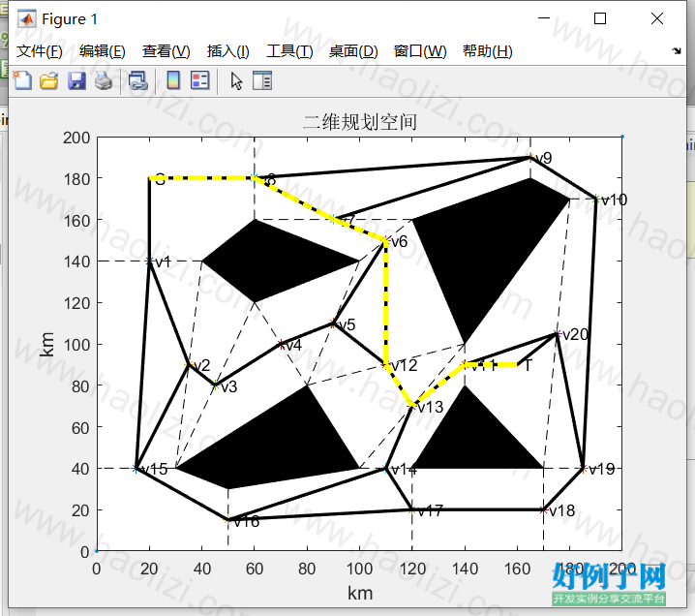Click node label v5

pos(347,324)
